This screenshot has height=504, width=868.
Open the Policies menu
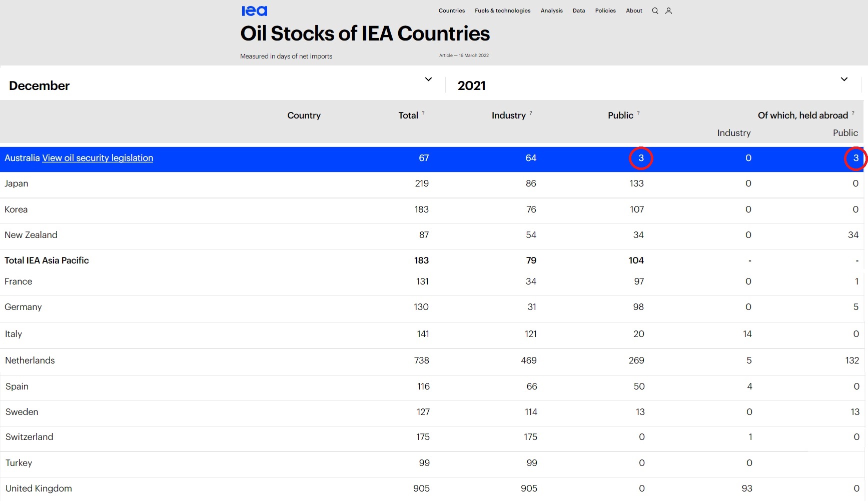tap(605, 10)
